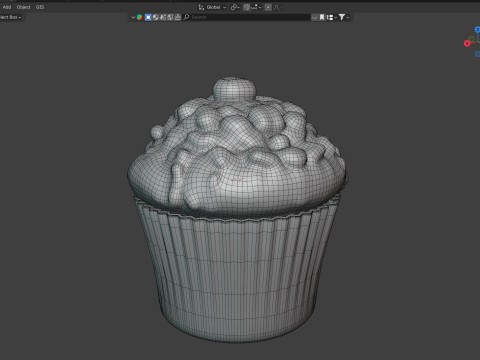This screenshot has height=360, width=480.
Task: Click the fourth asset filter icon
Action: [170, 17]
